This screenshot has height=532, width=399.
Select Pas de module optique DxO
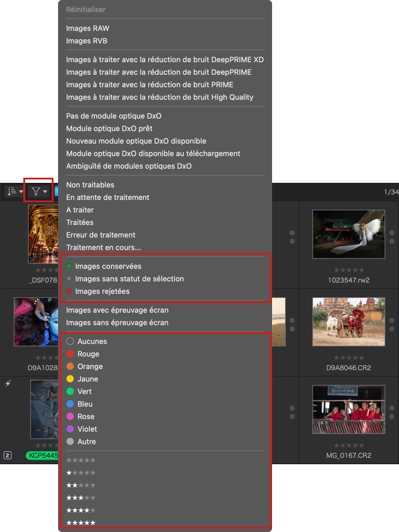pyautogui.click(x=114, y=116)
